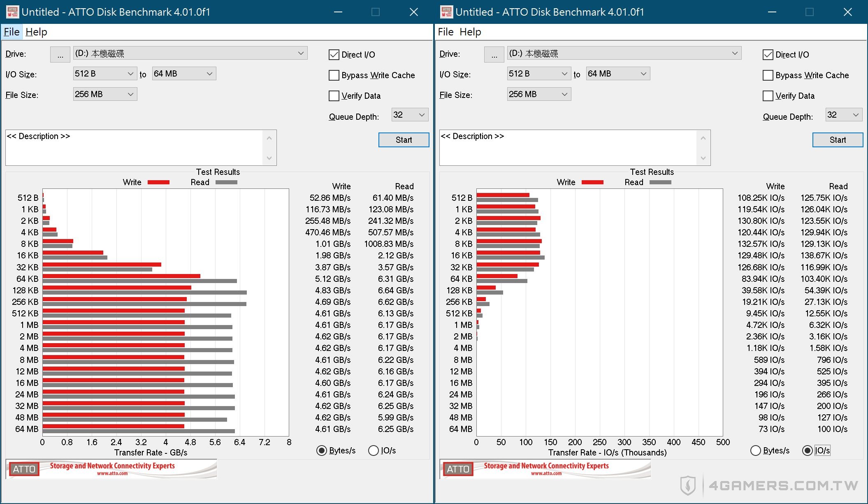
Task: Click drive browse '...' button in left window
Action: [x=60, y=54]
